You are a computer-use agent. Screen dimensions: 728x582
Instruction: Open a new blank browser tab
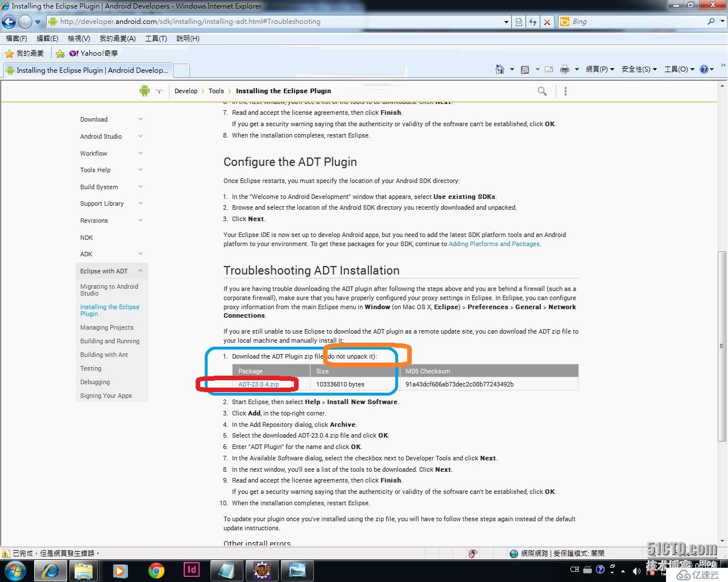point(181,70)
